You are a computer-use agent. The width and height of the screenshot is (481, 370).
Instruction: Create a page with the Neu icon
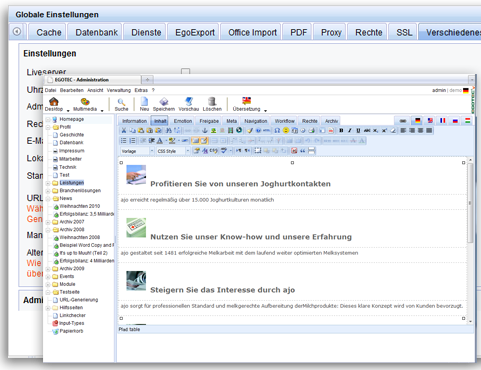coord(144,101)
